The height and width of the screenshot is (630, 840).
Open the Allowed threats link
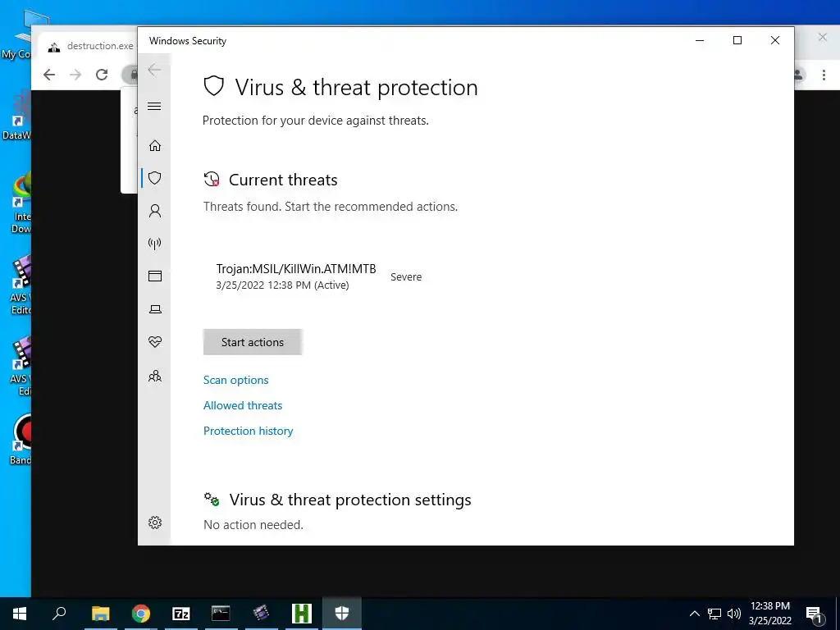pos(243,405)
